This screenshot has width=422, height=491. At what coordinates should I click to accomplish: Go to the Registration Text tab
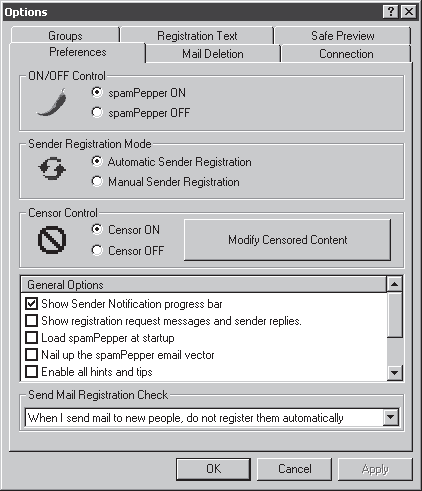tap(197, 36)
